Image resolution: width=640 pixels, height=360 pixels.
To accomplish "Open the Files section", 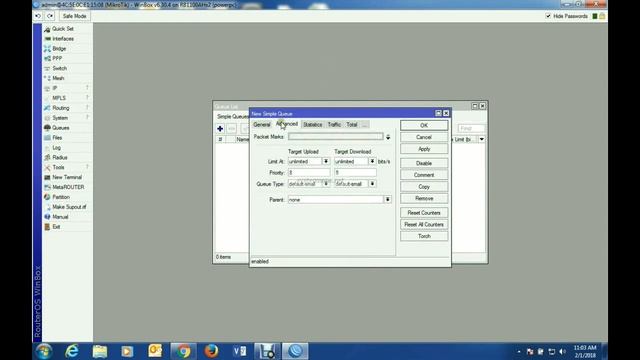I will point(57,138).
